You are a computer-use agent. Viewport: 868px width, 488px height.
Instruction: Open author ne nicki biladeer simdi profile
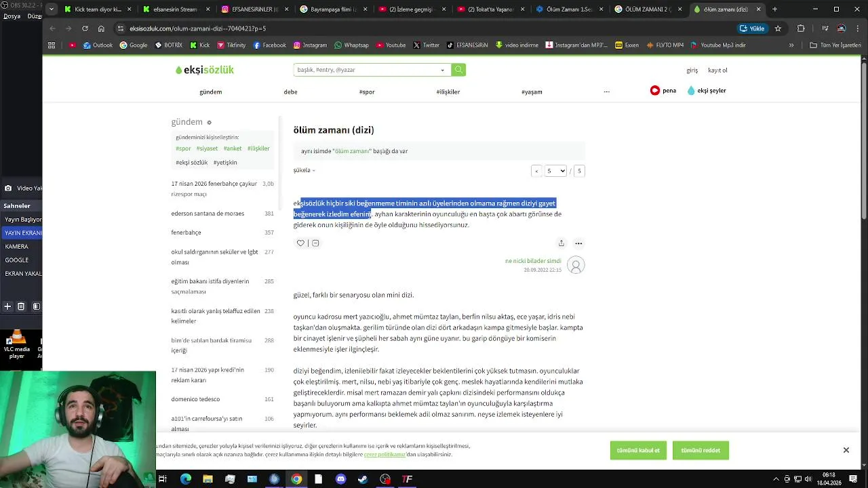click(533, 261)
